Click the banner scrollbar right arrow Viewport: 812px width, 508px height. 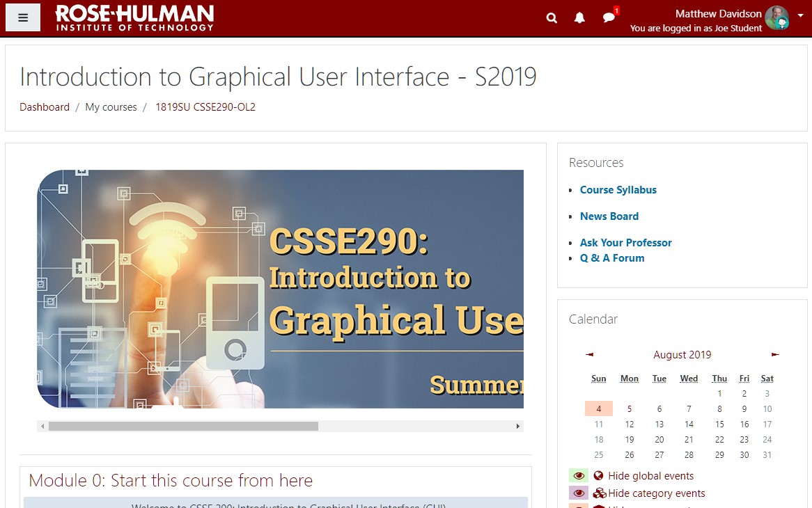click(x=518, y=427)
